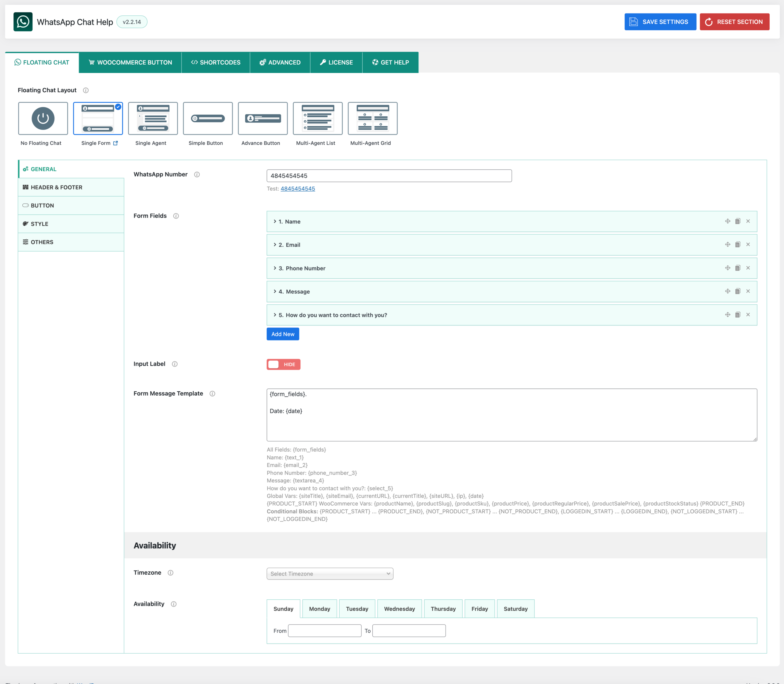Click info icon beside WhatsApp Number

click(197, 174)
